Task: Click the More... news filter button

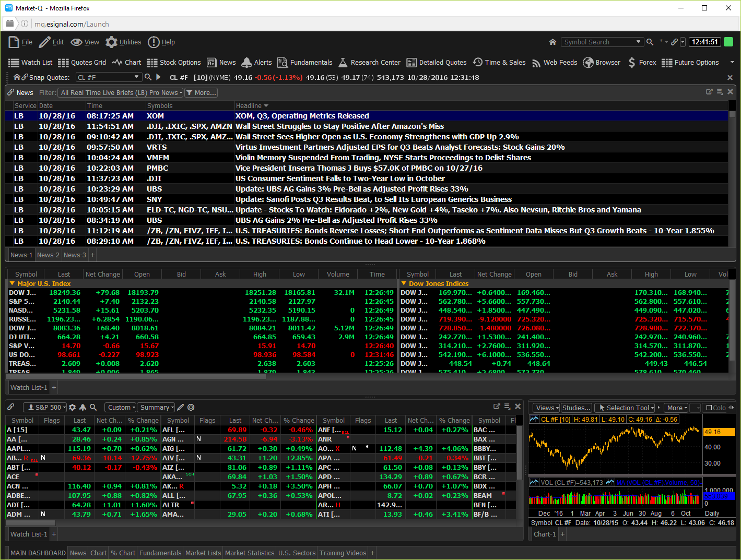Action: [x=201, y=93]
